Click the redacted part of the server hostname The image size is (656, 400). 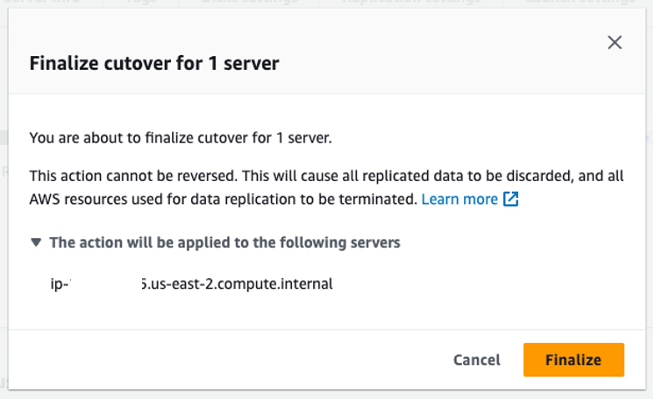(x=106, y=285)
